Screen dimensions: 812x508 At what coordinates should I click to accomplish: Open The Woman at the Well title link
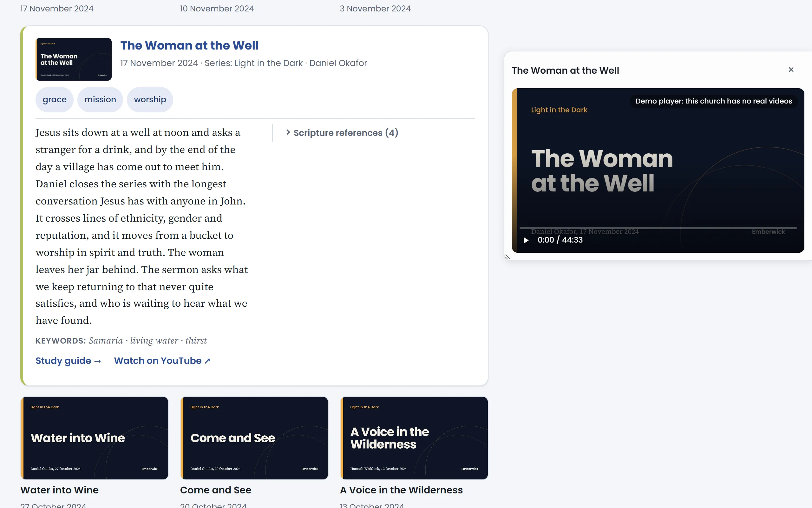(x=189, y=45)
